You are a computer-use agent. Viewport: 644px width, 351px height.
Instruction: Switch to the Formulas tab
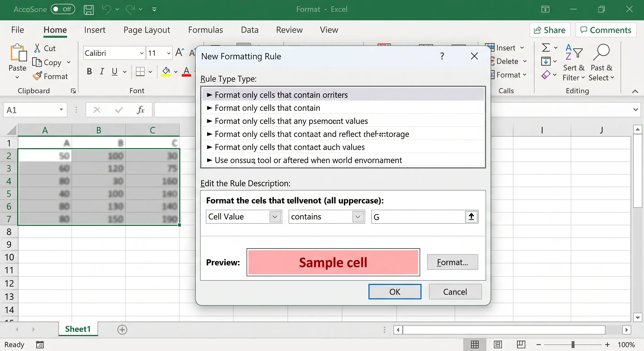(206, 30)
